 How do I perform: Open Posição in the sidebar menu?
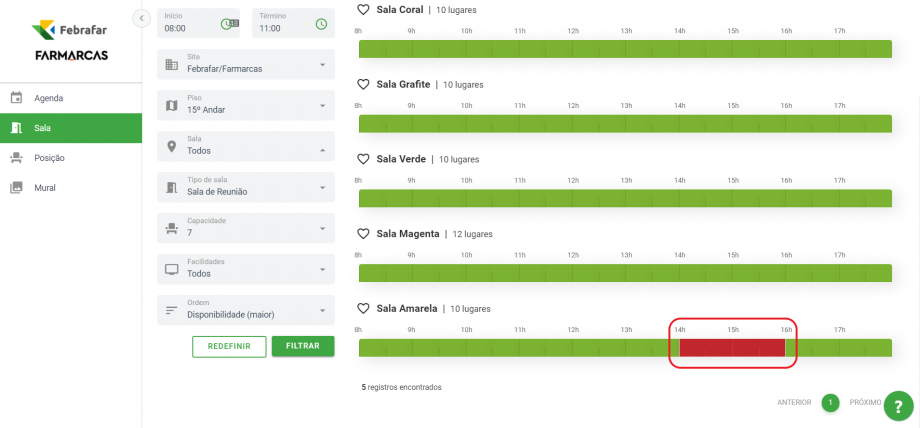pos(50,158)
